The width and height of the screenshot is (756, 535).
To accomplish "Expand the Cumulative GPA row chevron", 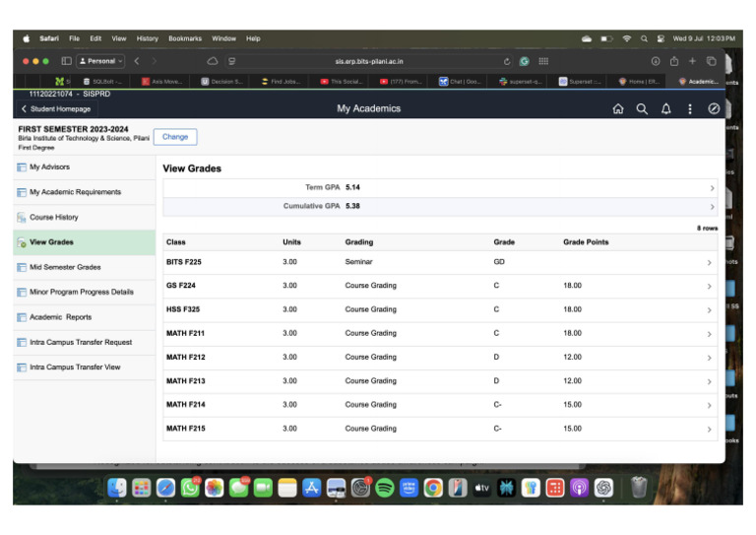I will (x=712, y=207).
